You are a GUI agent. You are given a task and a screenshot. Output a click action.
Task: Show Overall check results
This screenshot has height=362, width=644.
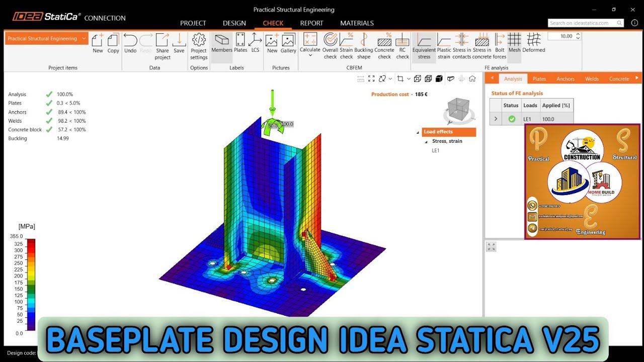pyautogui.click(x=330, y=46)
